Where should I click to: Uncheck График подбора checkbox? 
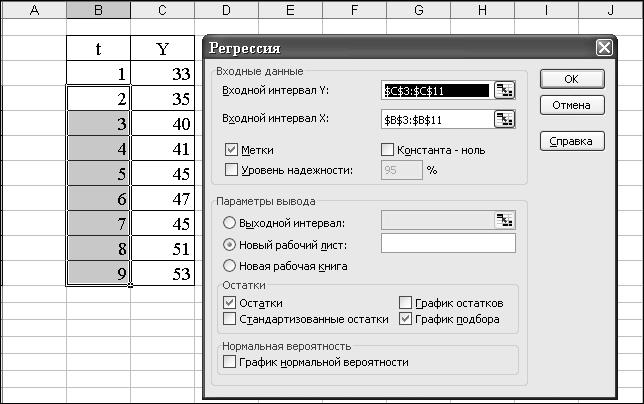[405, 319]
